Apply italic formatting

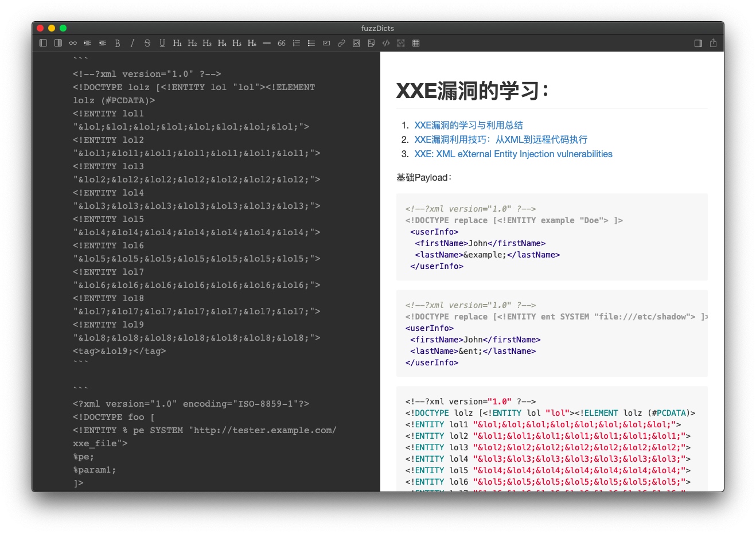[133, 43]
